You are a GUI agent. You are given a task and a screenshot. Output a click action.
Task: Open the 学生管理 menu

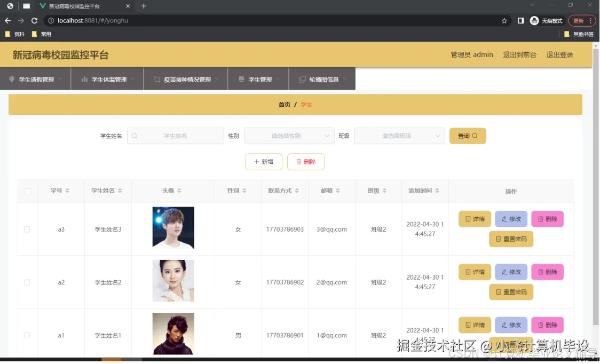click(x=259, y=79)
